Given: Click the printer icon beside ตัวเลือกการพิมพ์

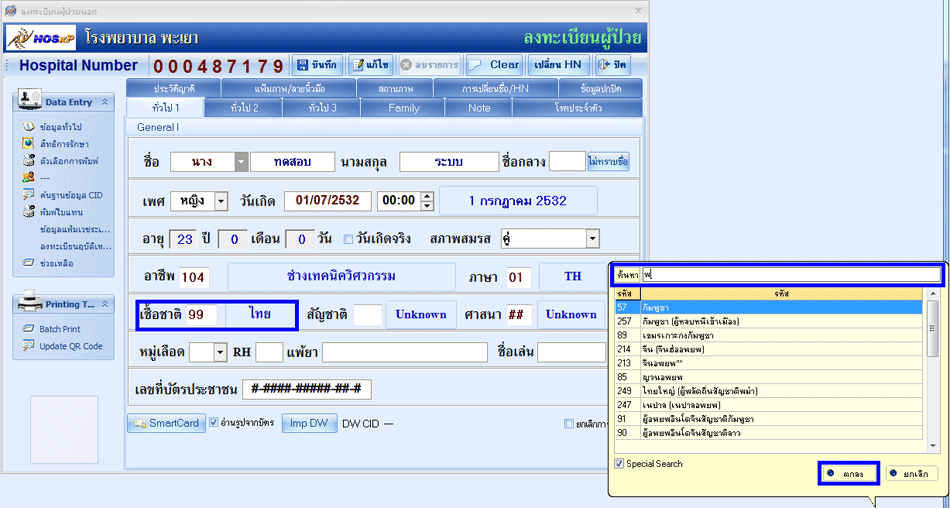Looking at the screenshot, I should point(28,161).
